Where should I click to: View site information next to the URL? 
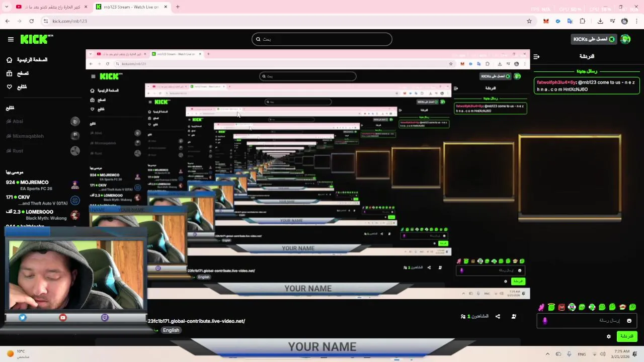pyautogui.click(x=46, y=21)
